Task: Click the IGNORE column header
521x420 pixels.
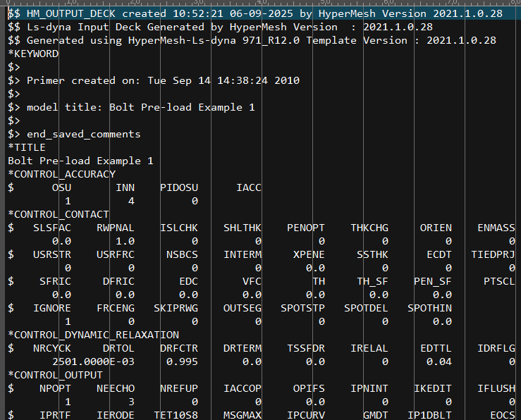Action: (x=52, y=308)
